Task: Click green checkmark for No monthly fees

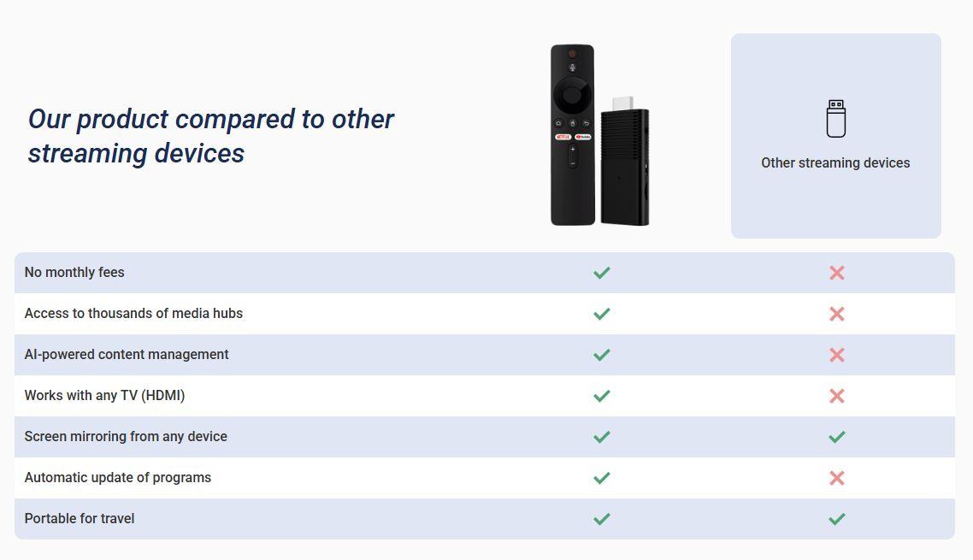Action: [601, 273]
